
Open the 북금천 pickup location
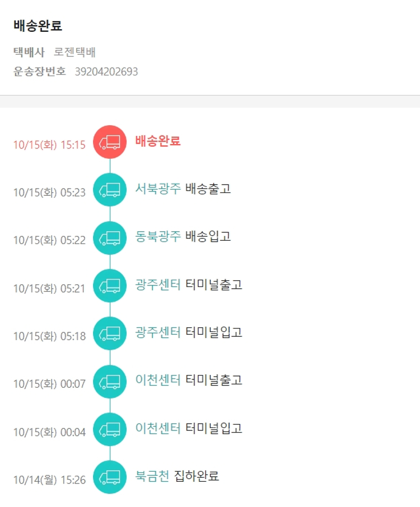152,476
